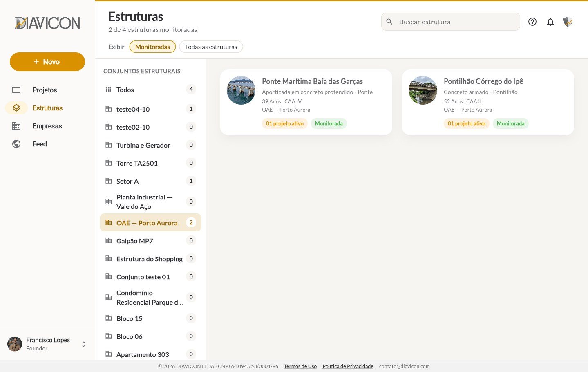Switch filter to Todas as estruturas

(x=211, y=47)
